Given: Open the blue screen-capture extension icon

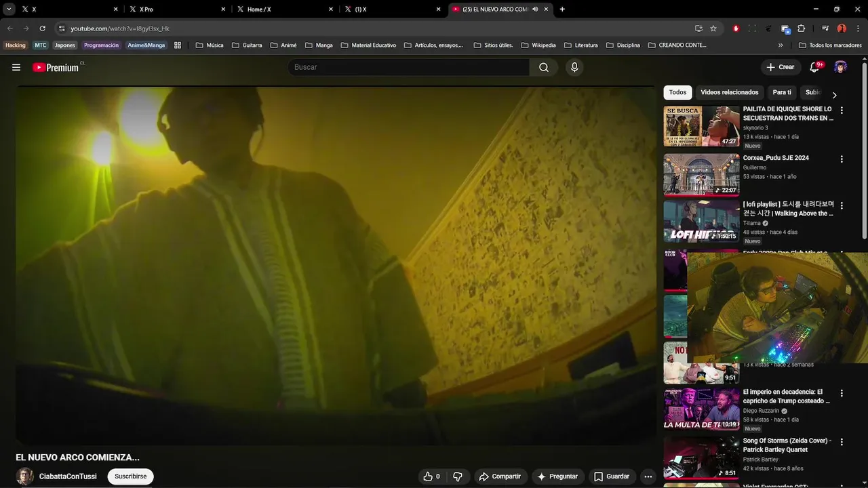Looking at the screenshot, I should [786, 28].
